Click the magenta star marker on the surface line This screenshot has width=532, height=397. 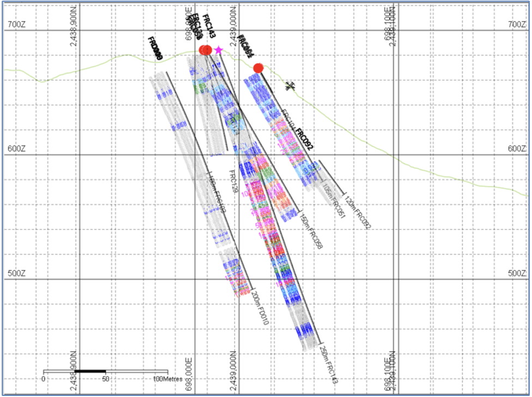pyautogui.click(x=219, y=50)
